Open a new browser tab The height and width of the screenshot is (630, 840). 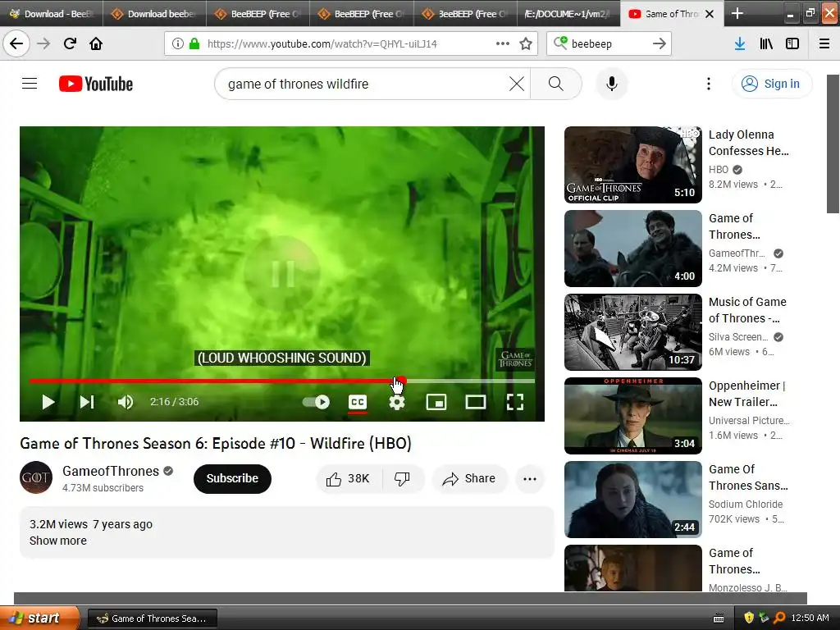pyautogui.click(x=737, y=13)
